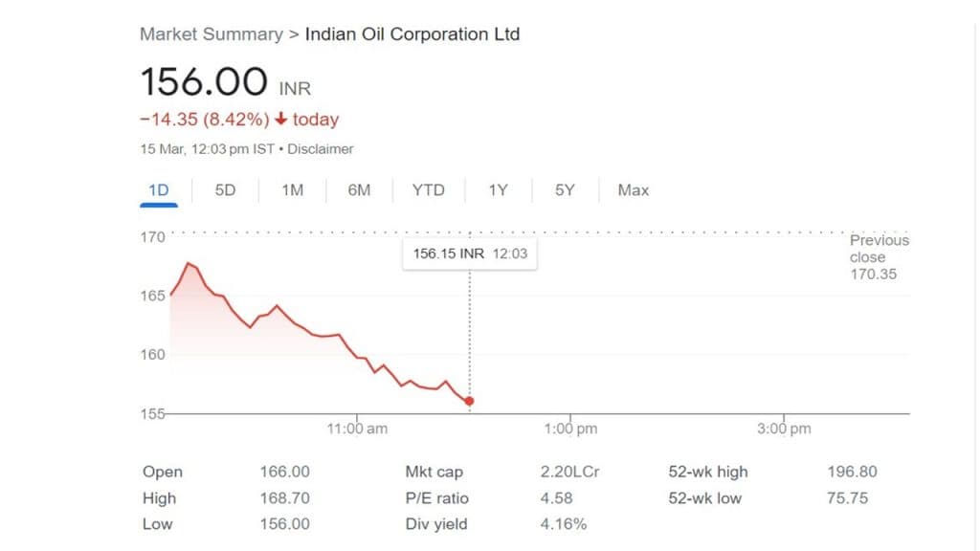The image size is (980, 551).
Task: Click the red dot on price line
Action: pos(469,401)
